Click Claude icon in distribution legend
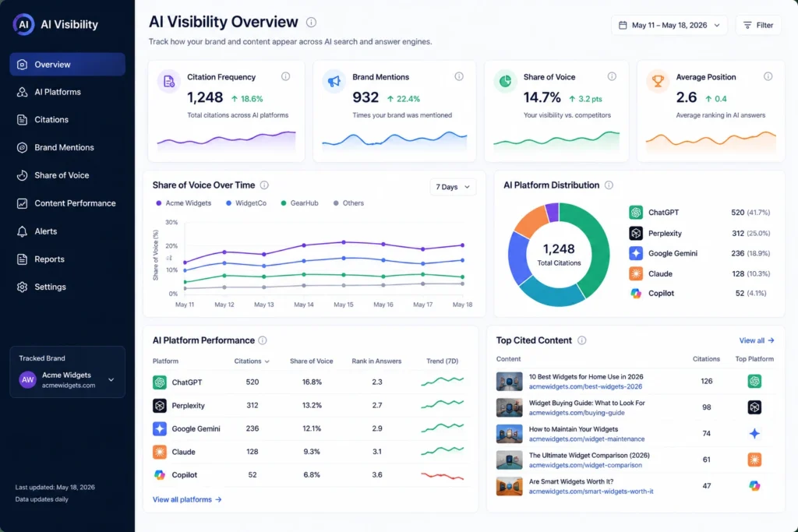Image resolution: width=798 pixels, height=532 pixels. (636, 273)
